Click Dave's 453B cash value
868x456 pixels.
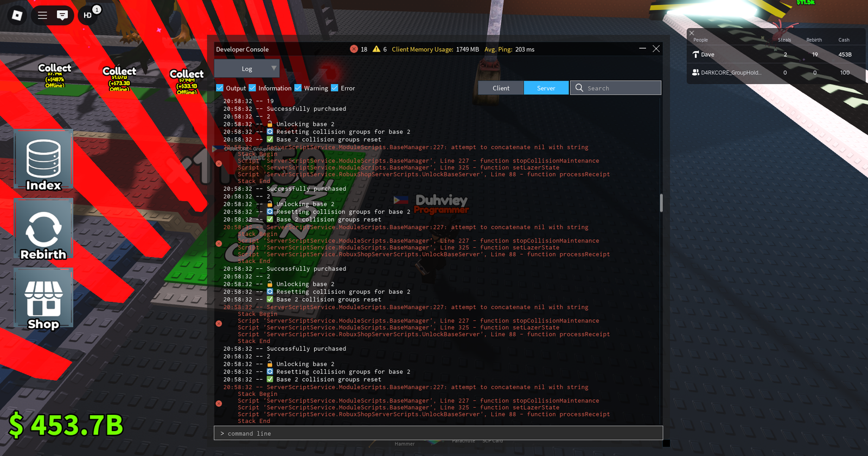coord(845,54)
